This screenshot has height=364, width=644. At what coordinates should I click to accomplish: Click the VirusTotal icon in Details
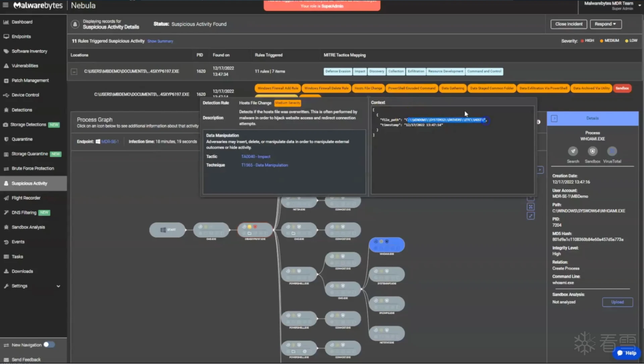(612, 151)
